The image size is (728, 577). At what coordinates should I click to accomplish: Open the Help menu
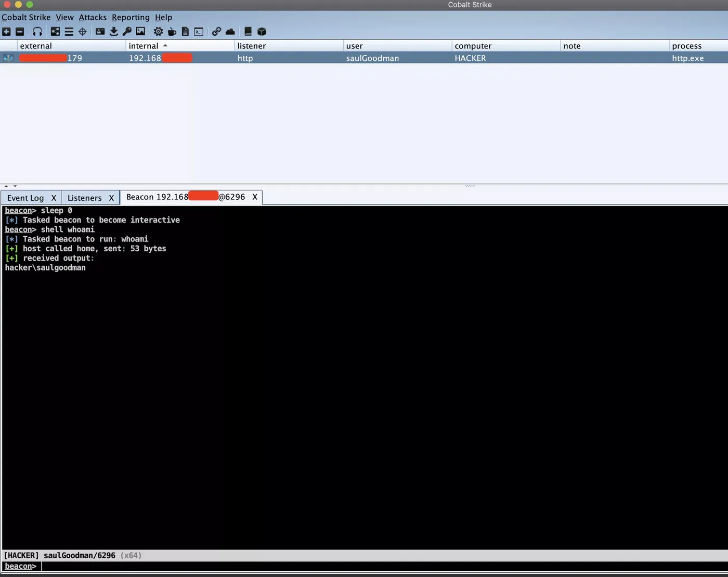click(x=163, y=17)
